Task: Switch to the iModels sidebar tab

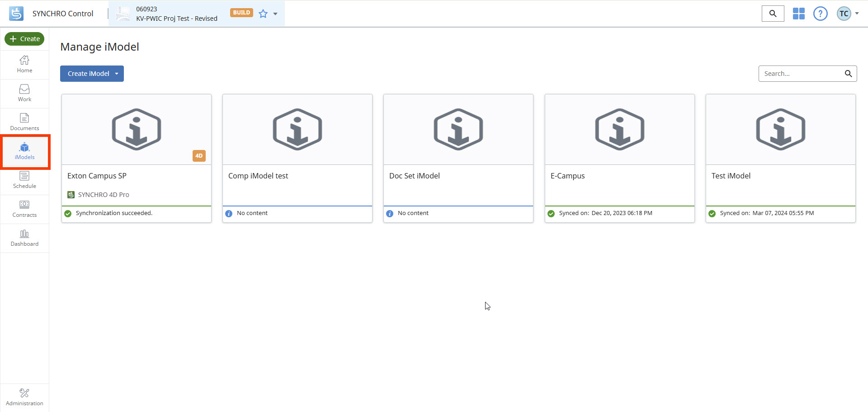Action: tap(24, 151)
